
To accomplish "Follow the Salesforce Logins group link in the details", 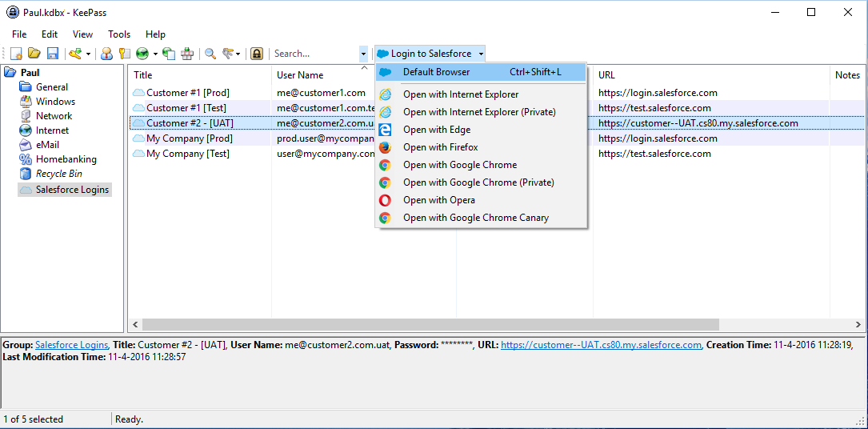I will [72, 345].
